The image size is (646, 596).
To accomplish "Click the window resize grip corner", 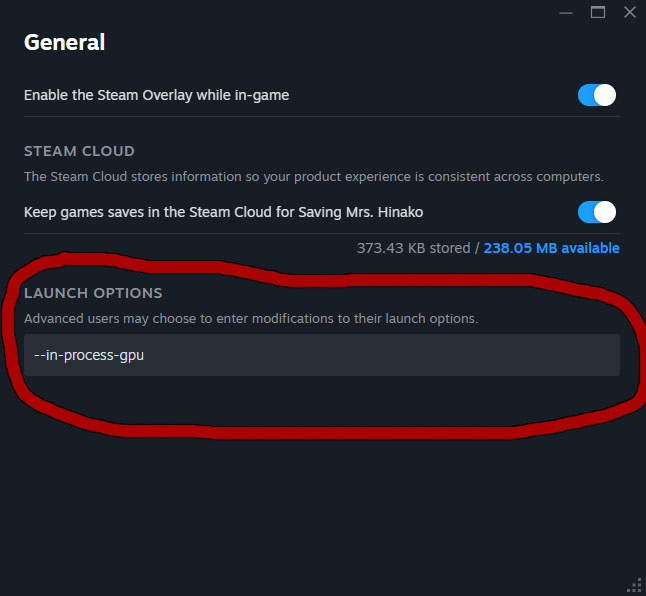I will coord(633,584).
